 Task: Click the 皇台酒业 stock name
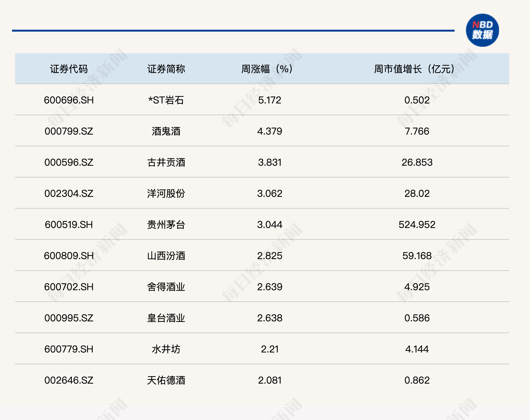click(166, 318)
